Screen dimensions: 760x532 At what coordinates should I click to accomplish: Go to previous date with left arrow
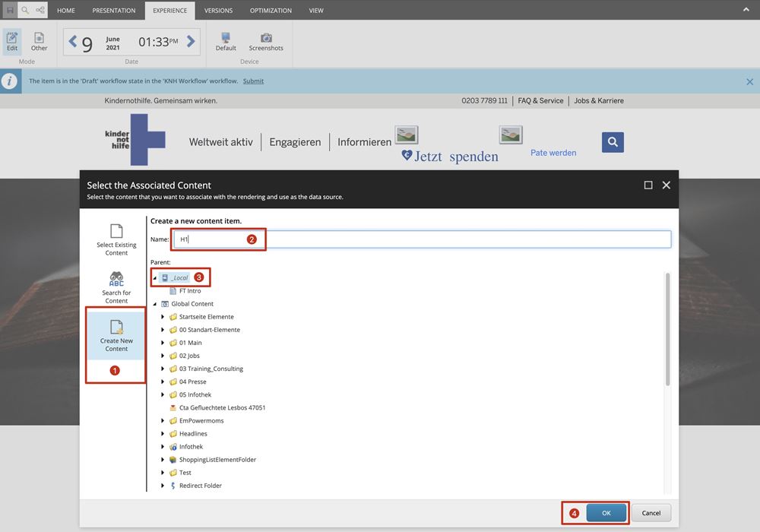click(x=73, y=42)
